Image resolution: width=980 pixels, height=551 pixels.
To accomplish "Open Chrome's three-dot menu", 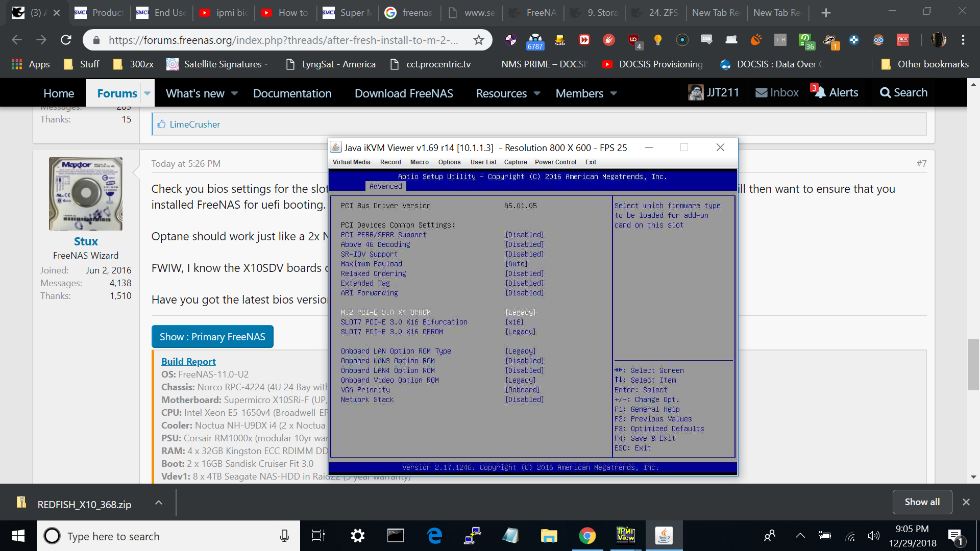I will [x=963, y=40].
